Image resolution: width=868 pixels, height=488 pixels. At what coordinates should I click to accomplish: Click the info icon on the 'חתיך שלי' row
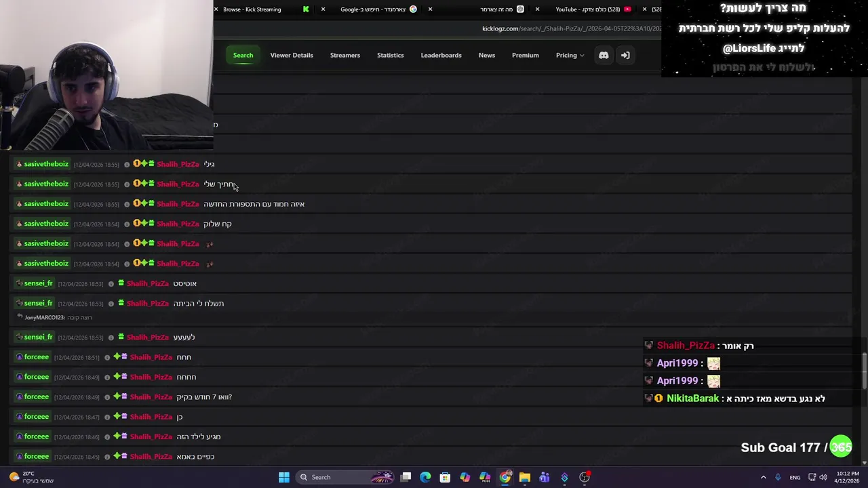(x=126, y=184)
